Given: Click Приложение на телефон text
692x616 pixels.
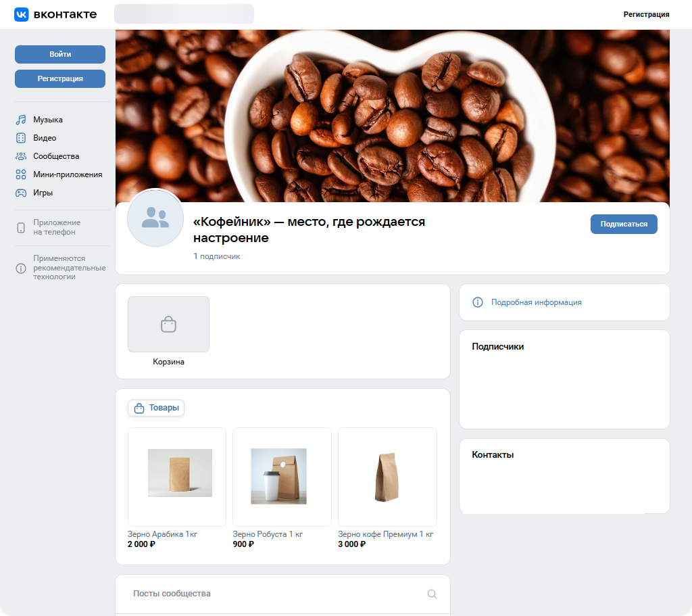Looking at the screenshot, I should (x=57, y=227).
